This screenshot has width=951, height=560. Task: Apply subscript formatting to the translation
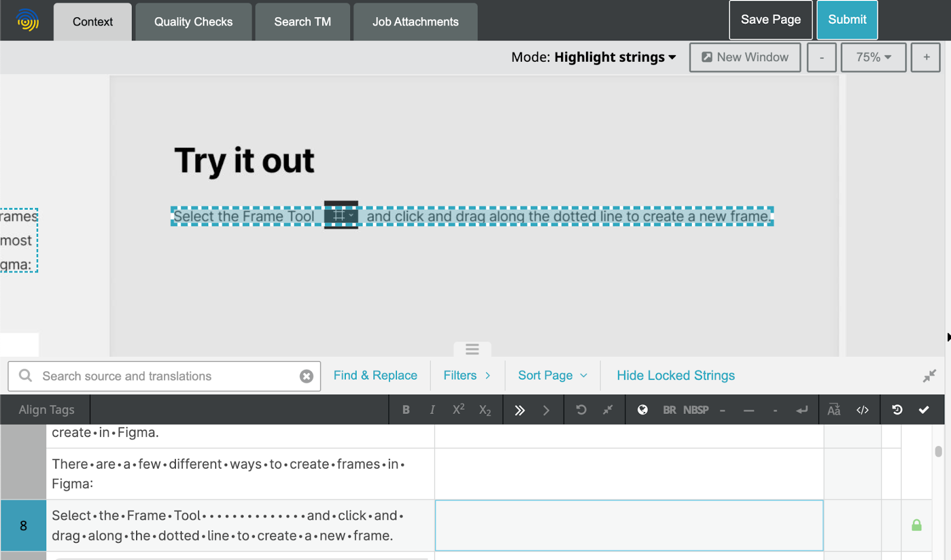click(484, 409)
